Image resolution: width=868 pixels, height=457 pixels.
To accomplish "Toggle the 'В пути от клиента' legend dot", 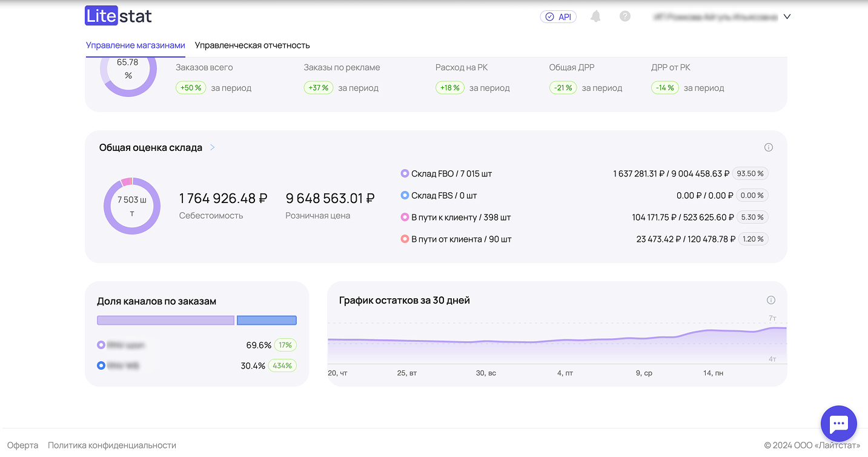I will coord(405,239).
